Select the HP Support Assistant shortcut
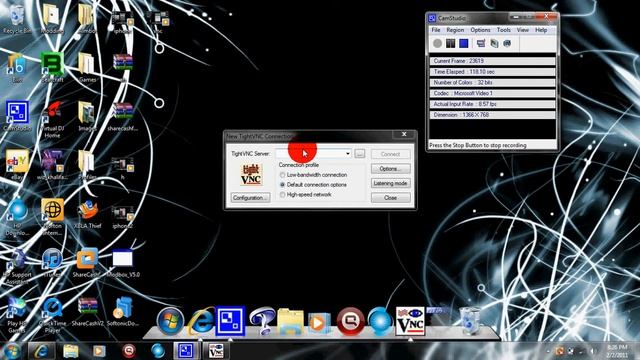Image resolution: width=640 pixels, height=360 pixels. click(17, 266)
